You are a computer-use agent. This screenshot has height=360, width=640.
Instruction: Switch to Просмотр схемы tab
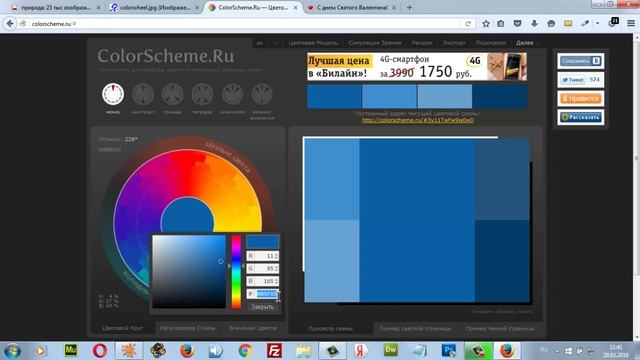[x=331, y=328]
